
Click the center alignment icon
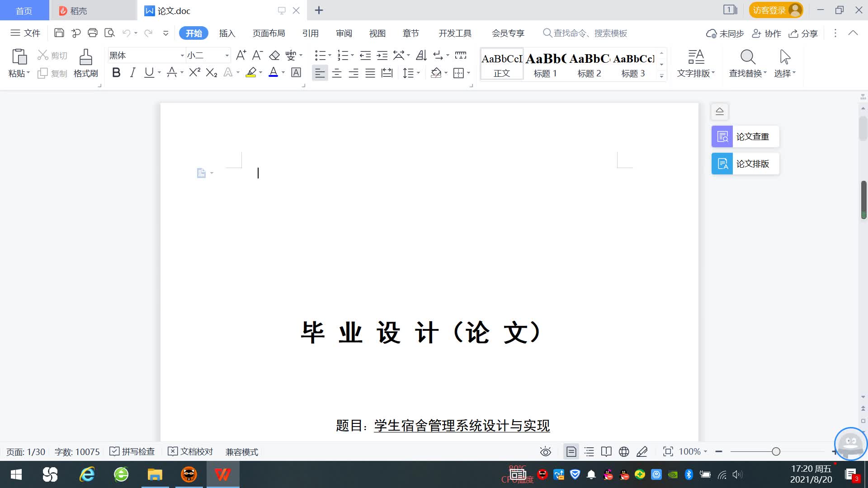(x=336, y=73)
